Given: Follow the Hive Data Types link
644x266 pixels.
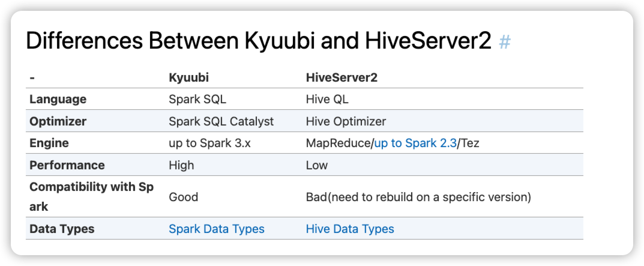Looking at the screenshot, I should 350,229.
